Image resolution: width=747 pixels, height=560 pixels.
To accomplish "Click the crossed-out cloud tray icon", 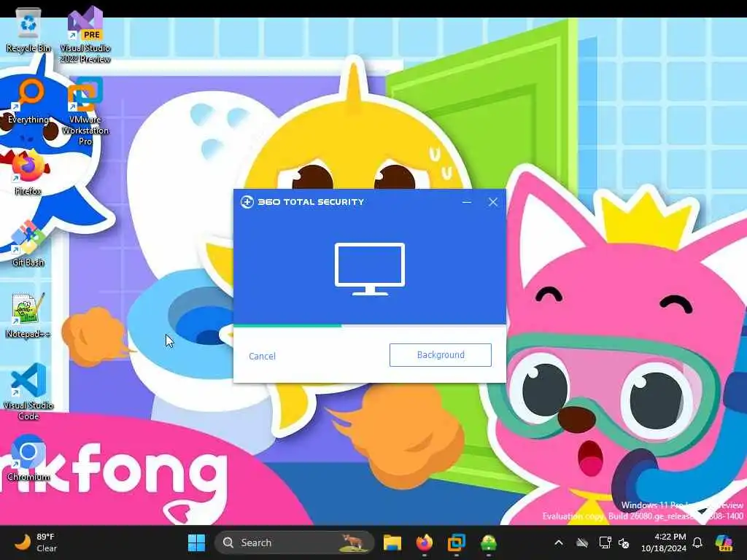I will [x=582, y=542].
